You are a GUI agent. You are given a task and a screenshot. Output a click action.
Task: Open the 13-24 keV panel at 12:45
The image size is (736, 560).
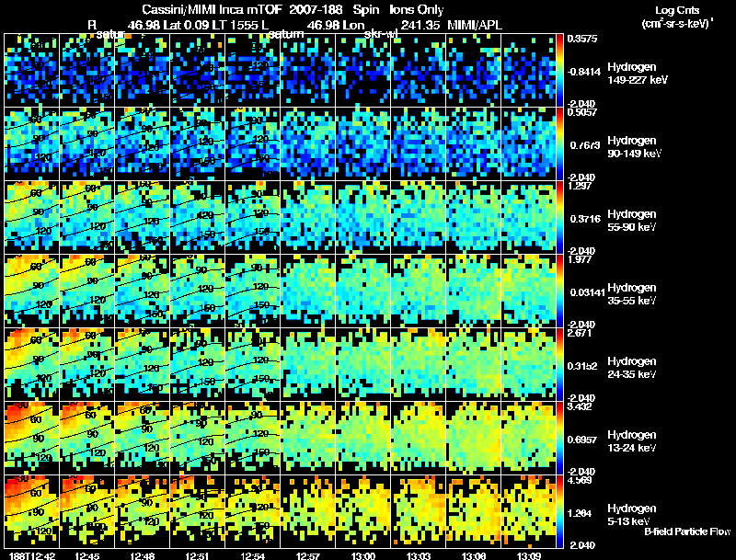point(86,438)
